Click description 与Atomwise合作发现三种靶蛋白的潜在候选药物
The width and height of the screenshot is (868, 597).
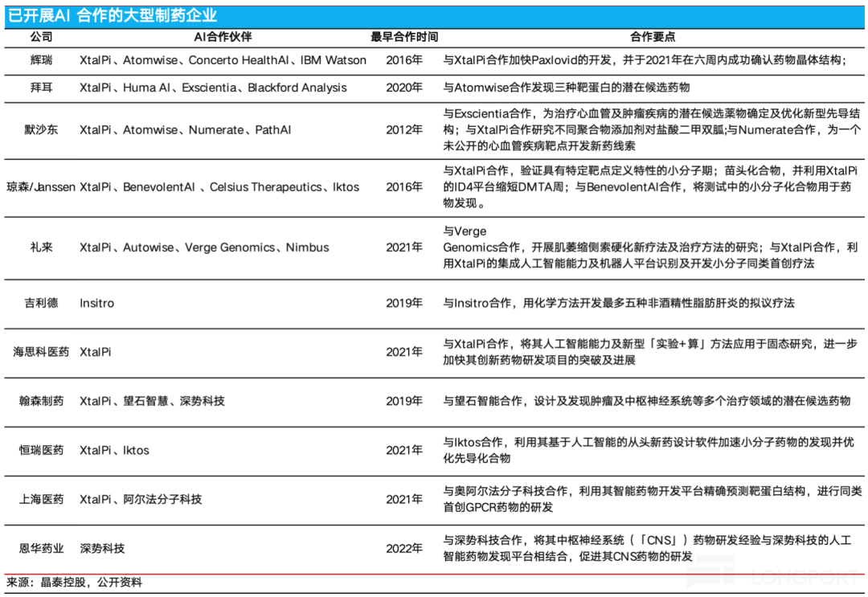567,88
